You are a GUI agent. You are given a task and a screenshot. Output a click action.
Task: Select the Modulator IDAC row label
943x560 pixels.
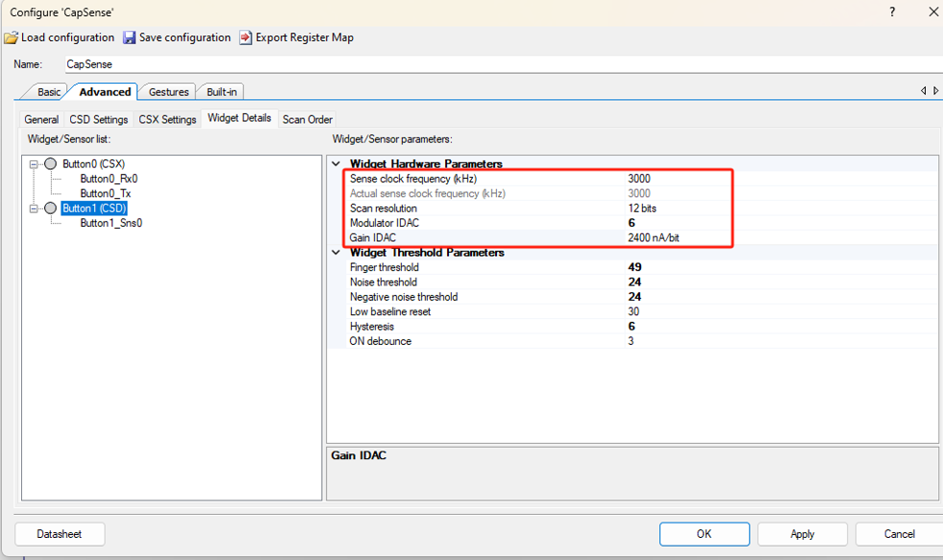(385, 223)
